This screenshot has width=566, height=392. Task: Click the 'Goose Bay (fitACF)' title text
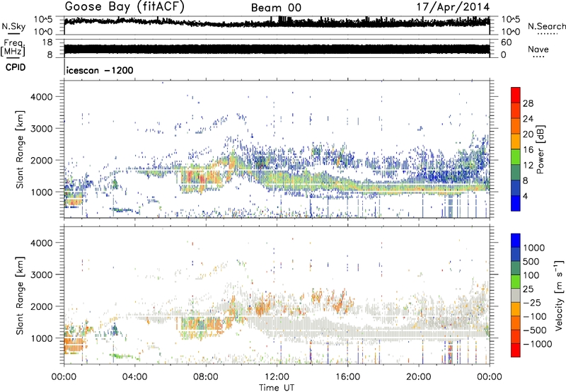point(125,7)
